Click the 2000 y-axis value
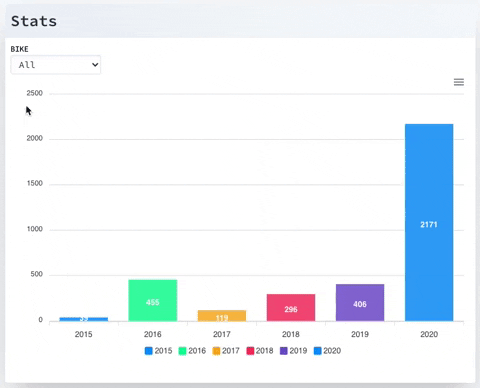 35,138
